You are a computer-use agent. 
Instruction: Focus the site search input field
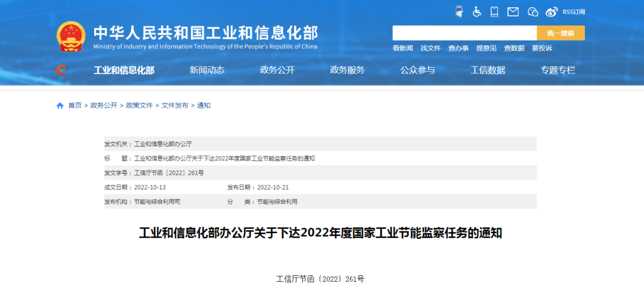coord(465,33)
